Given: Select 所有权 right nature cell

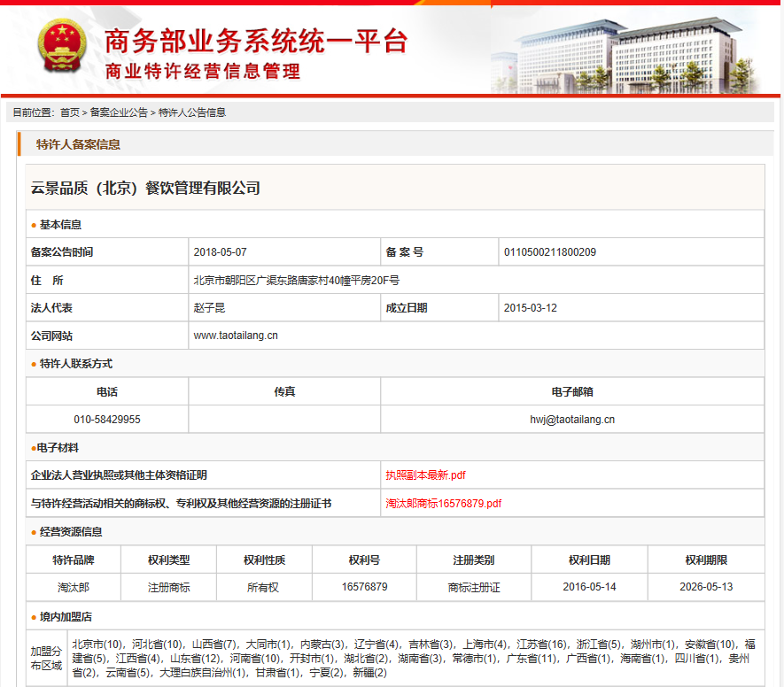Looking at the screenshot, I should point(263,587).
